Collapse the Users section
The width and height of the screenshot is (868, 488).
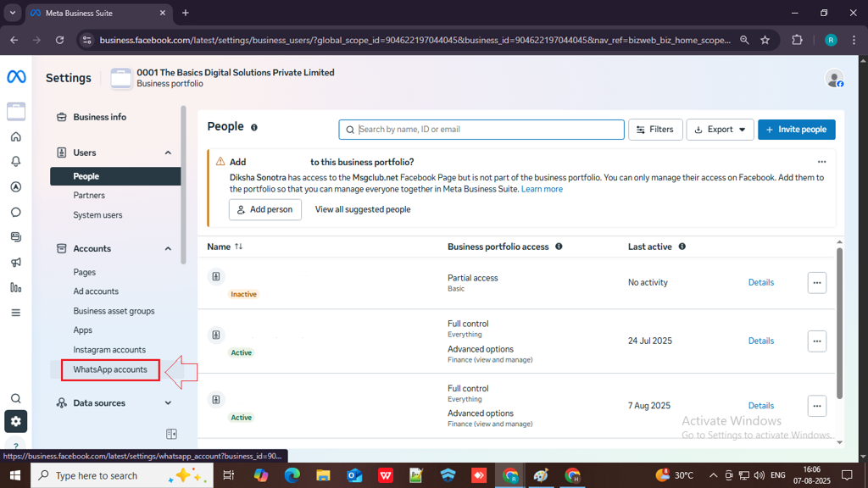(x=168, y=152)
